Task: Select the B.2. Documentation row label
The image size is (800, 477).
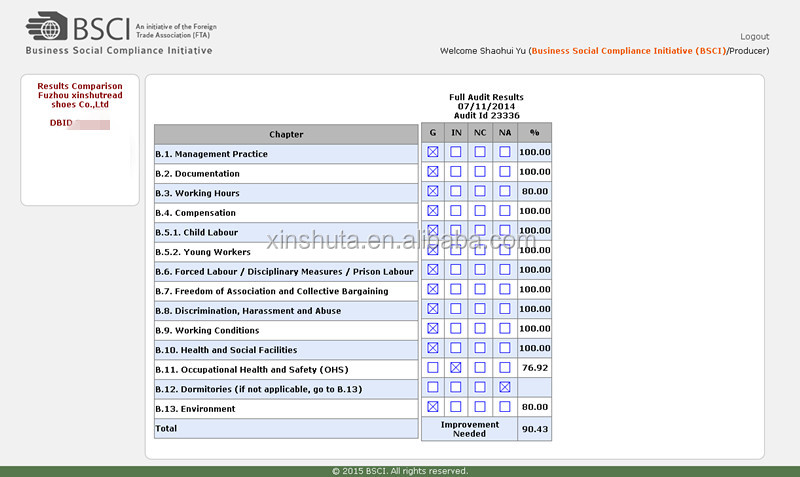Action: pyautogui.click(x=197, y=173)
